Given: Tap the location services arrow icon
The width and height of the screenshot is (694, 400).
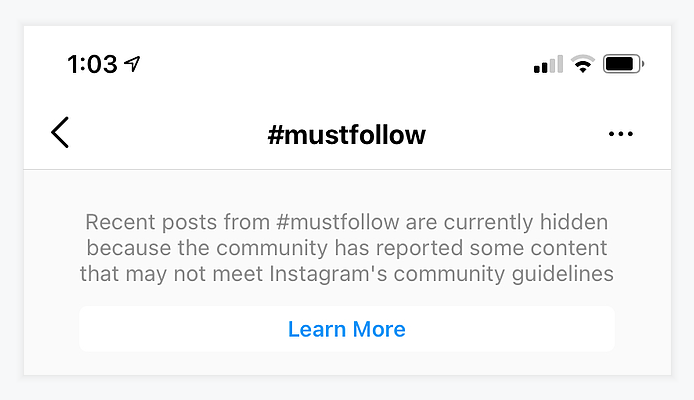Looking at the screenshot, I should coord(132,64).
